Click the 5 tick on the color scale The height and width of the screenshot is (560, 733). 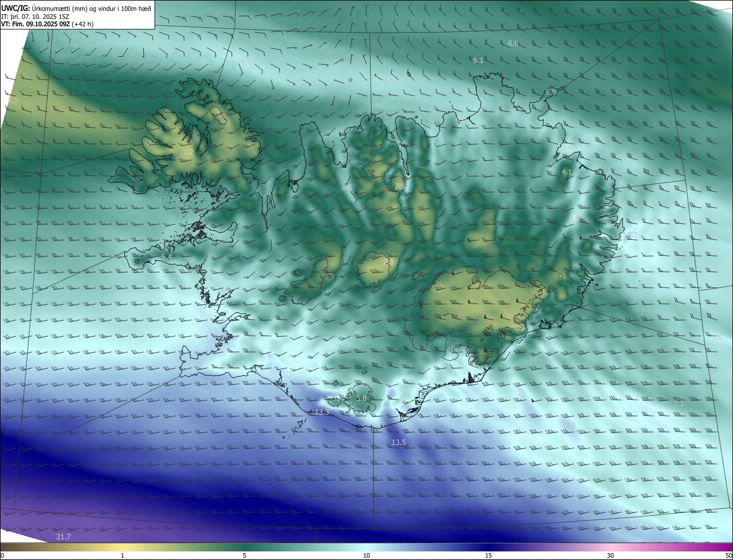point(245,555)
